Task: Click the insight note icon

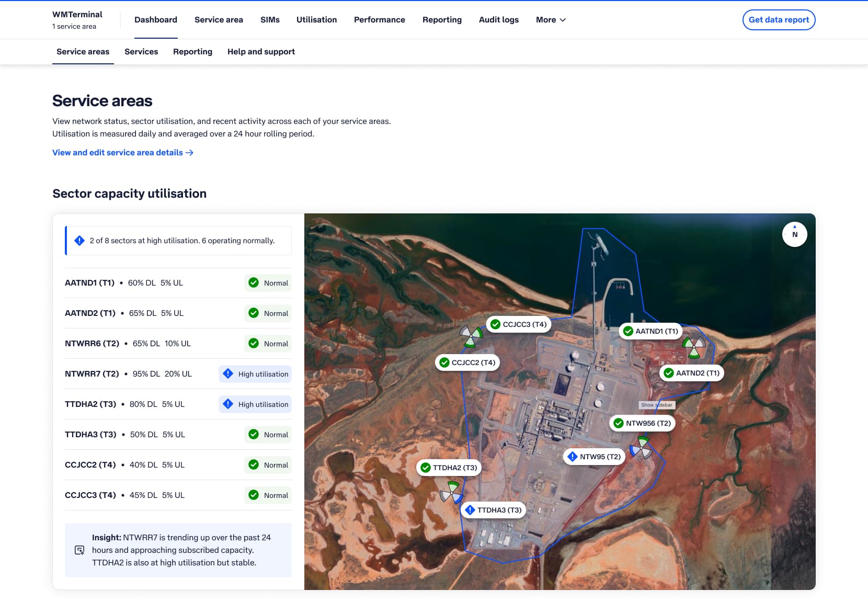Action: coord(79,550)
